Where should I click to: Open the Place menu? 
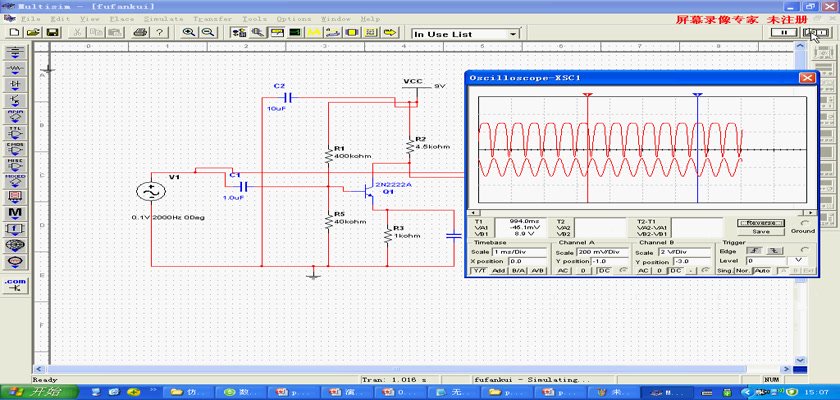tap(122, 19)
